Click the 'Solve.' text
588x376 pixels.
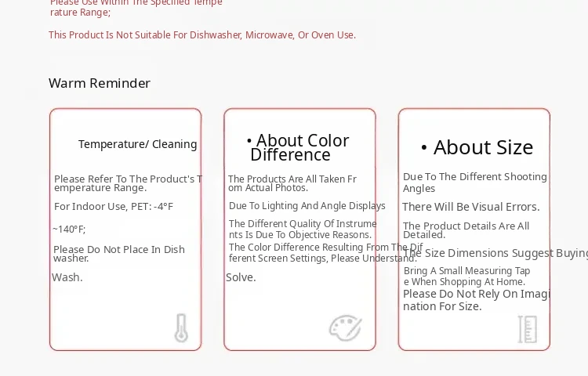[x=241, y=277]
